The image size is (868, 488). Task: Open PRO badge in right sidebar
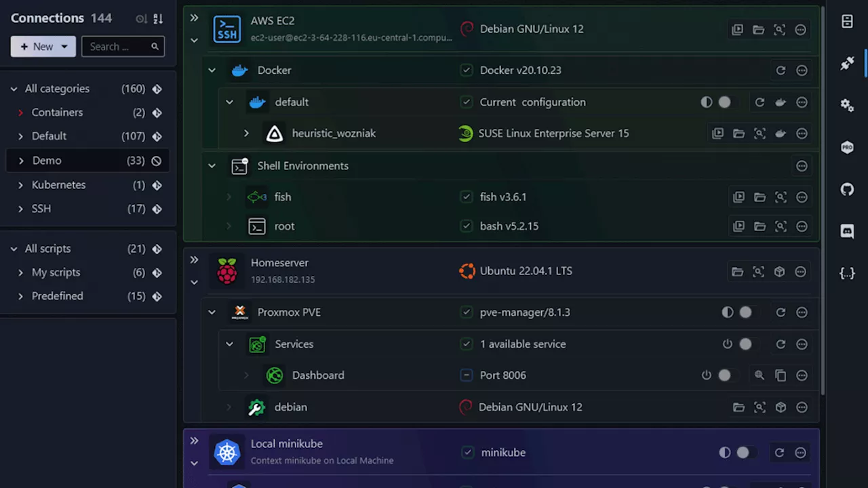[x=847, y=147]
